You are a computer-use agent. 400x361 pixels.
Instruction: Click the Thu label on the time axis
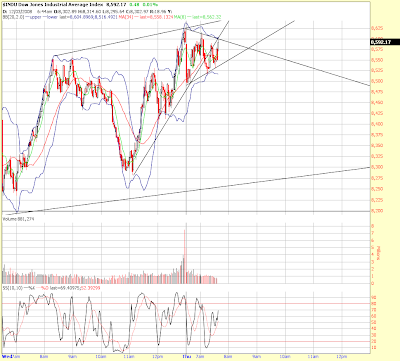point(186,356)
